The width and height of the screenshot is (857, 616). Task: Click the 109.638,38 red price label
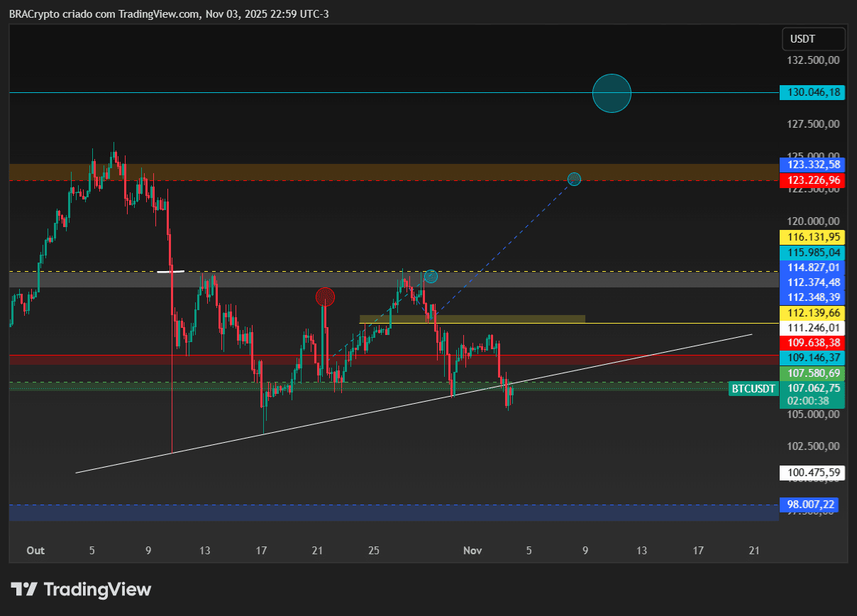pos(812,343)
